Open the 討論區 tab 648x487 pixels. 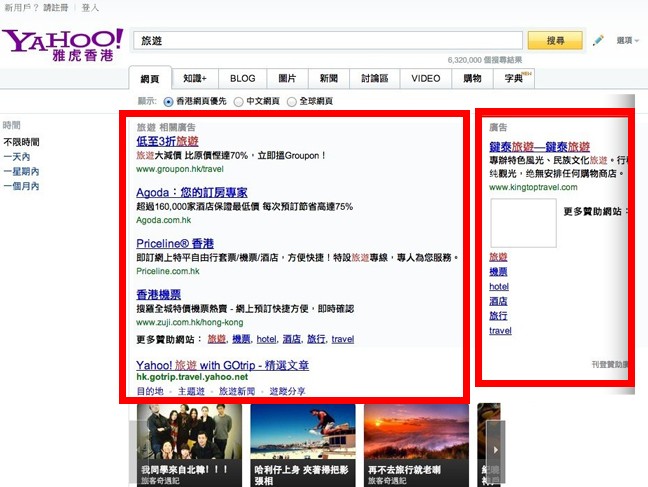375,79
